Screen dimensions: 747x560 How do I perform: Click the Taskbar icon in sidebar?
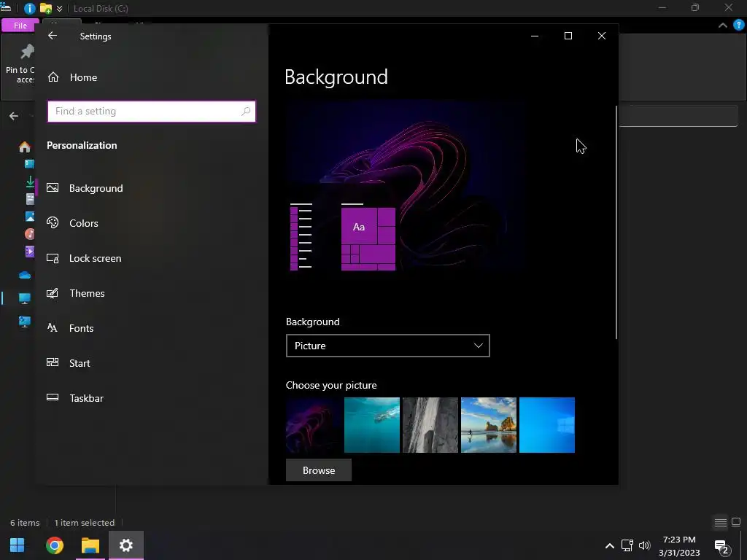coord(53,397)
